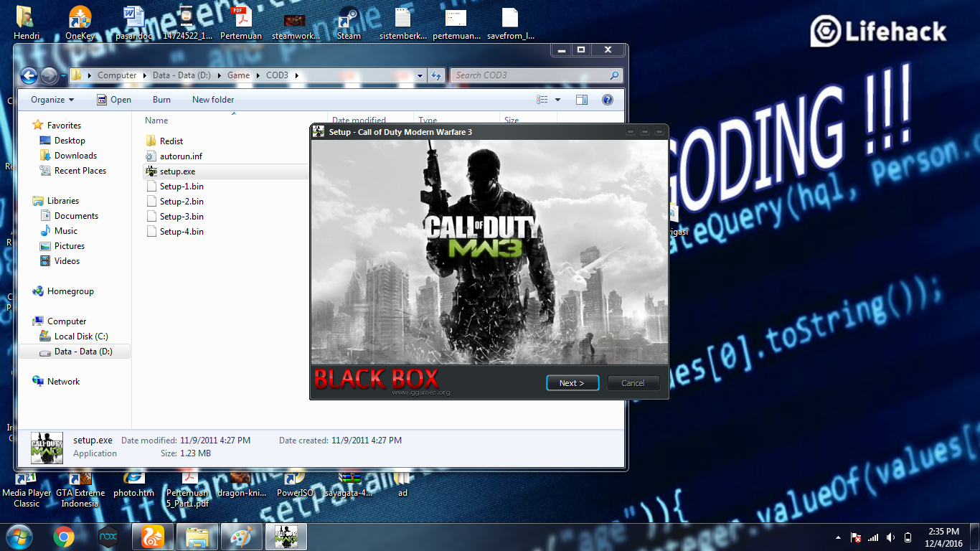Cancel the Call of Duty setup wizard
Image resolution: width=980 pixels, height=551 pixels.
[633, 383]
